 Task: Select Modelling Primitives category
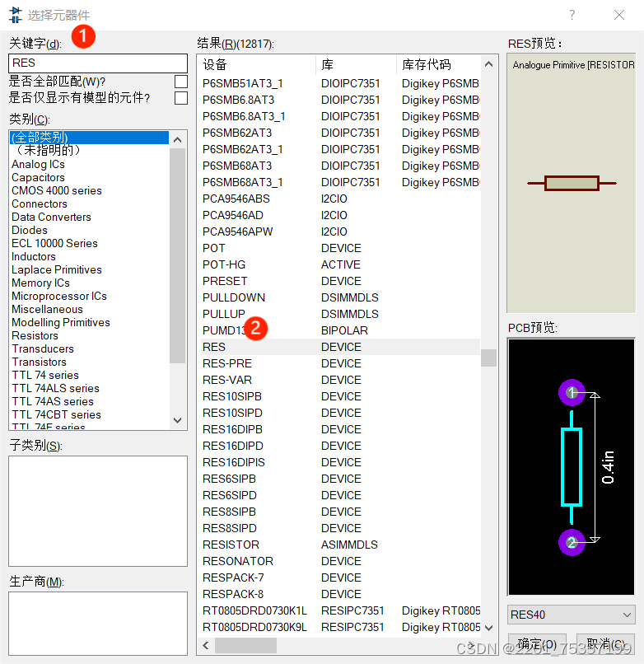[61, 322]
